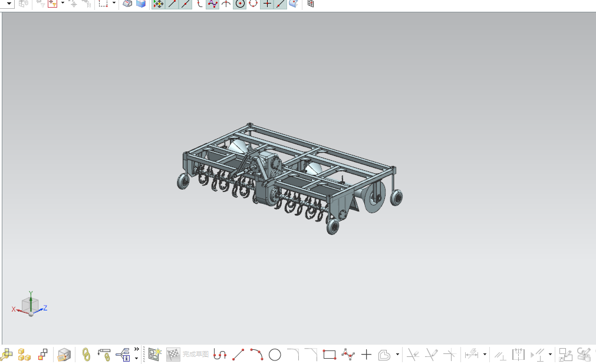Screen dimensions: 596x364
Task: Click the tree structure info icon
Action: [123, 355]
